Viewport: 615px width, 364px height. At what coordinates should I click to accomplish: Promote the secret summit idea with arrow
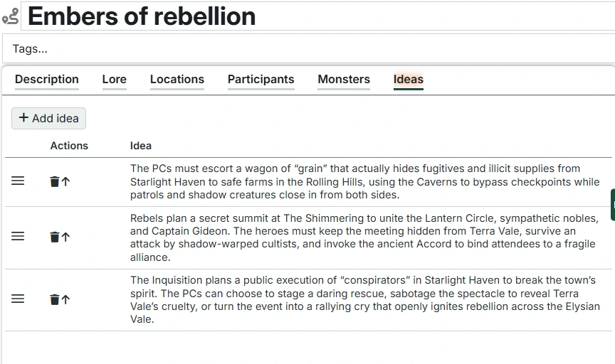tap(65, 237)
